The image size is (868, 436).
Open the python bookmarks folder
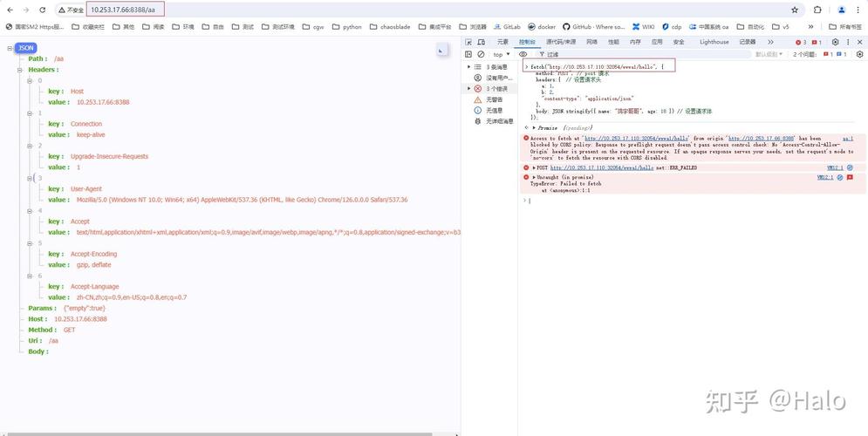tap(346, 26)
